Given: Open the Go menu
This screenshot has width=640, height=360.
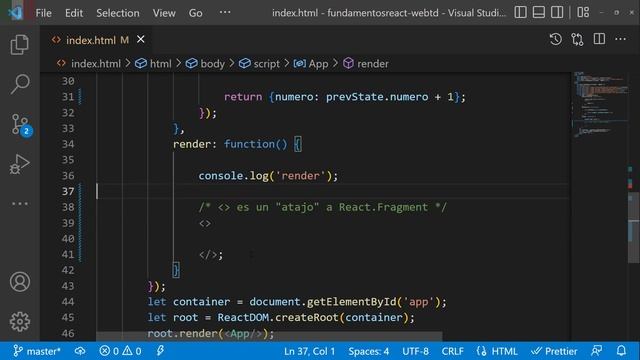Looking at the screenshot, I should point(196,13).
